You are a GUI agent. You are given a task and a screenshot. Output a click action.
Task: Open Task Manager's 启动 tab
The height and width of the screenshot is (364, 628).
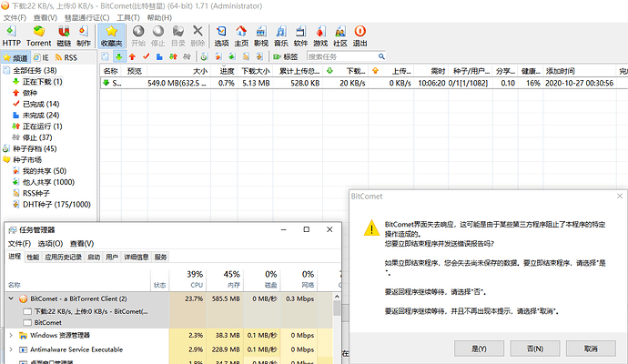(94, 258)
